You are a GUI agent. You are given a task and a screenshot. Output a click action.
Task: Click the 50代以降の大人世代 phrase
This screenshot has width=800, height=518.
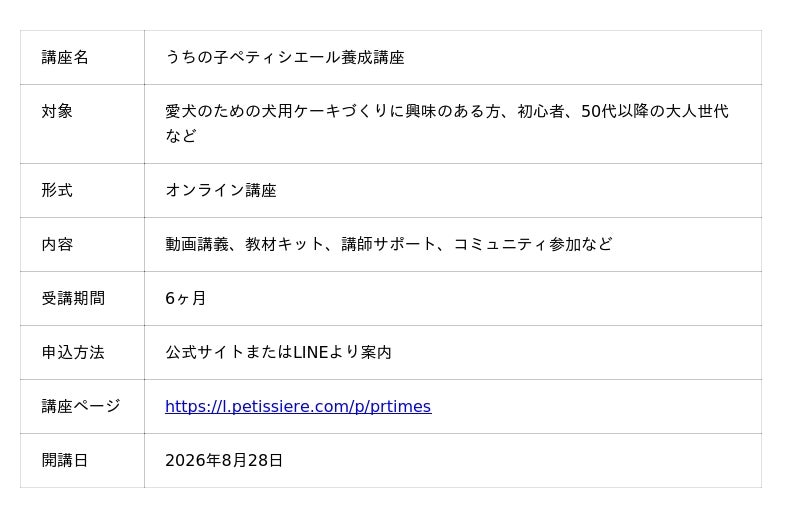pos(655,111)
